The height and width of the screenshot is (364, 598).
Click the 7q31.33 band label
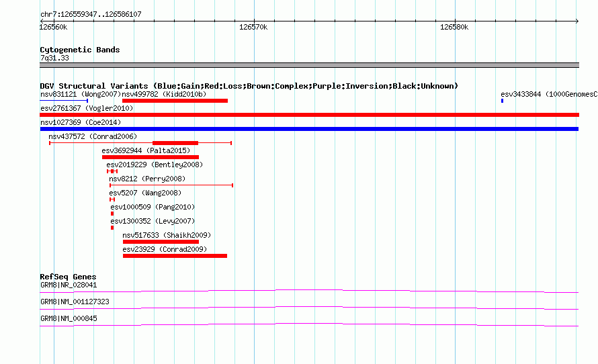pos(54,58)
